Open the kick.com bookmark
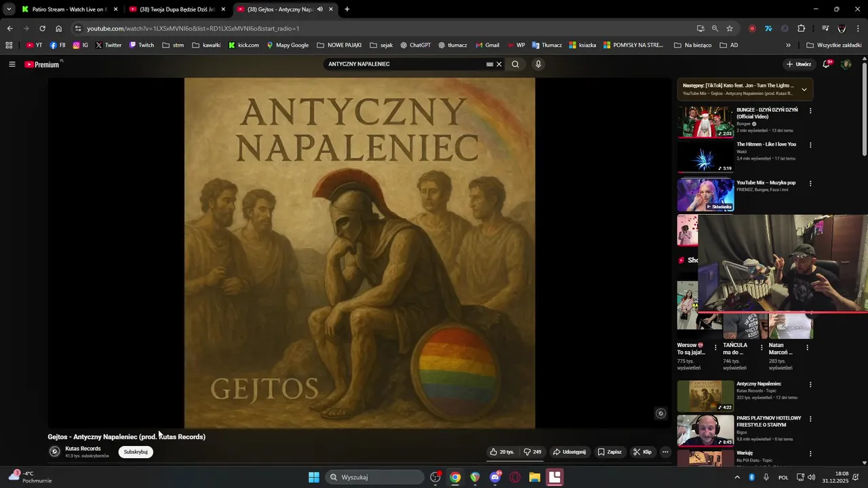The width and height of the screenshot is (868, 488). 243,45
